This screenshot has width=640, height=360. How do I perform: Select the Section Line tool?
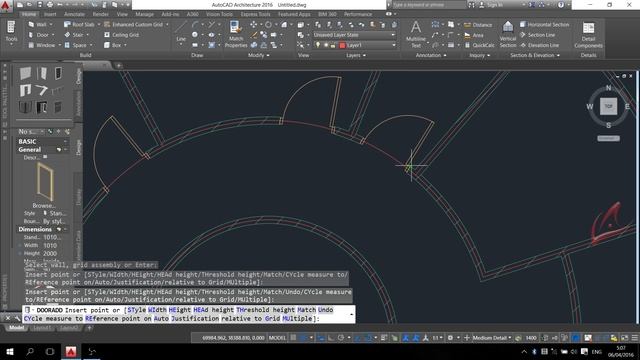537,35
